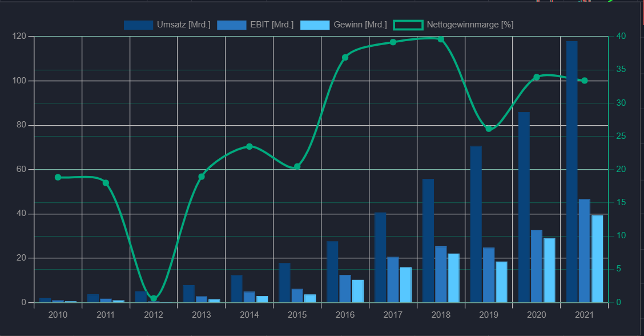Select the 2016 net margin data point
The height and width of the screenshot is (336, 644).
tap(345, 58)
